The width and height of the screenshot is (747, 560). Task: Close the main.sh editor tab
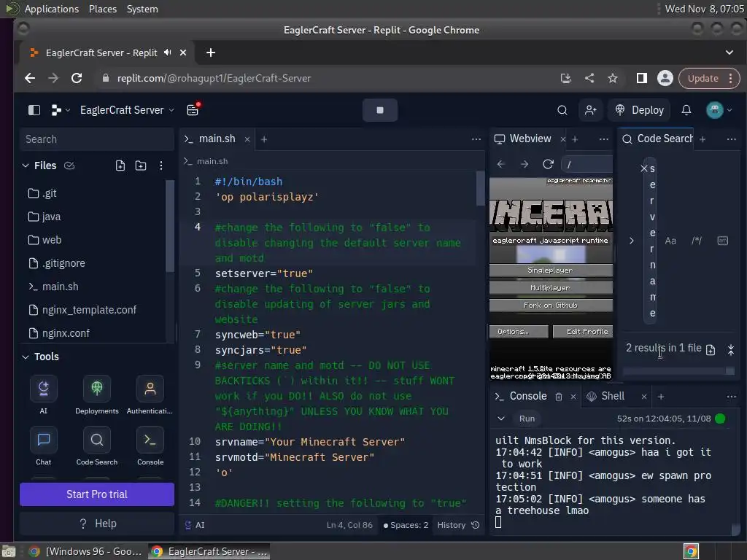click(247, 139)
